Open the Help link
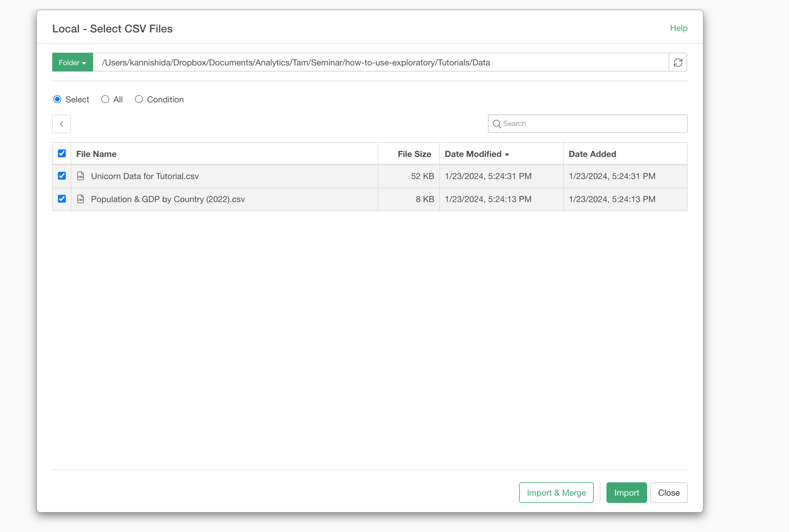 (678, 28)
